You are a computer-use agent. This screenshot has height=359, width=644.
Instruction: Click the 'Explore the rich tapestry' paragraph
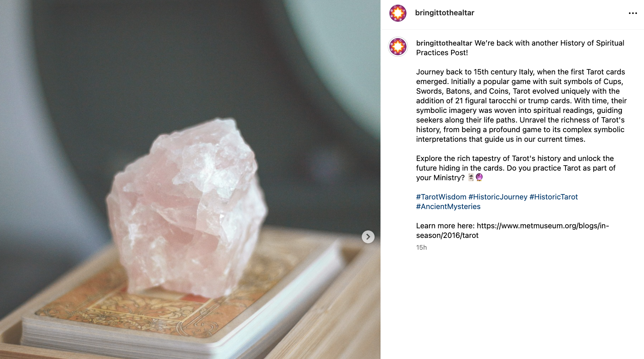[516, 168]
